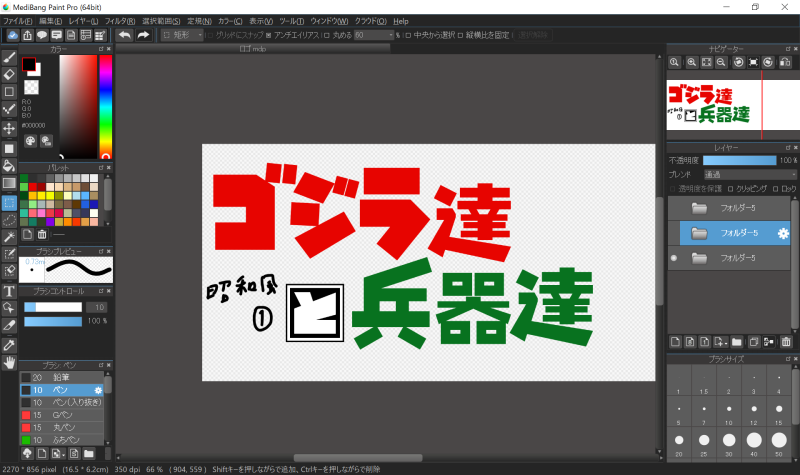
Task: Toggle visibility dot of bottom フォルダー5 layer
Action: click(674, 258)
